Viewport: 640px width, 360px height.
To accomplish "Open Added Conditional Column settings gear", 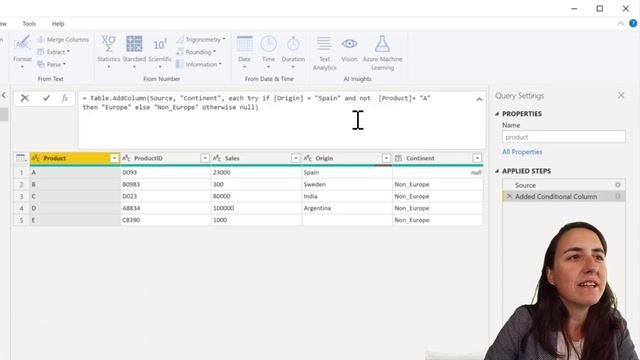I will [618, 197].
